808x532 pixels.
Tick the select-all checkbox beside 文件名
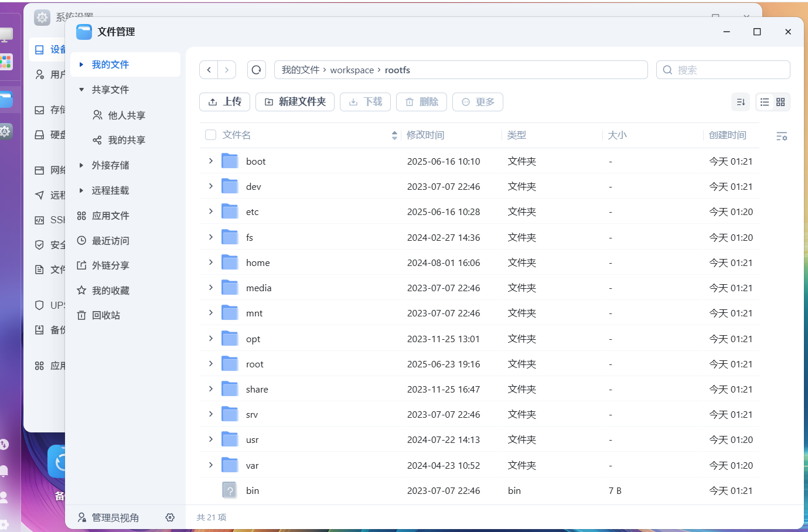click(211, 135)
